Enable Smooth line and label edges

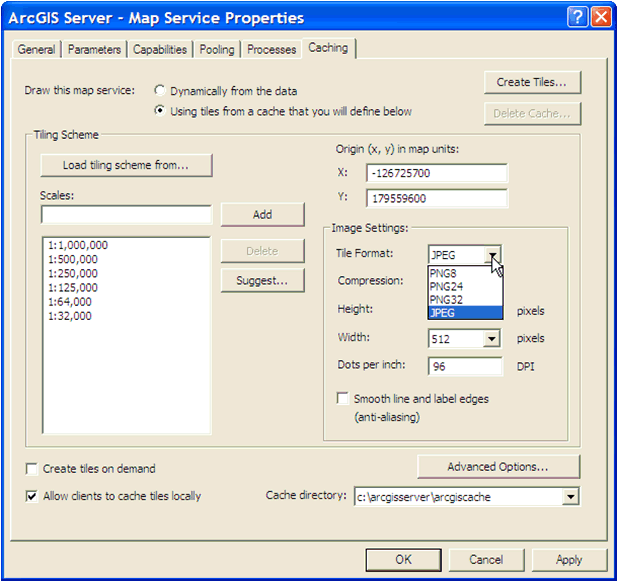coord(343,398)
